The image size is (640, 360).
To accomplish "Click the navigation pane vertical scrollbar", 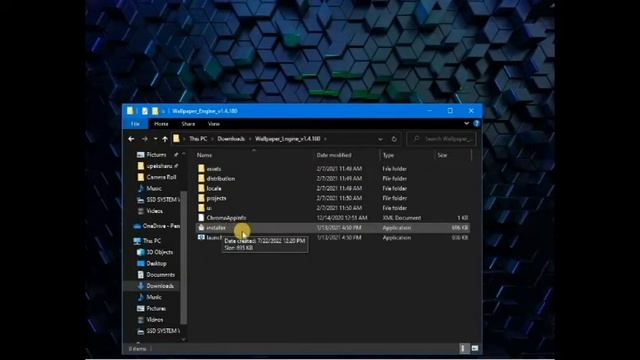I will coord(184,257).
